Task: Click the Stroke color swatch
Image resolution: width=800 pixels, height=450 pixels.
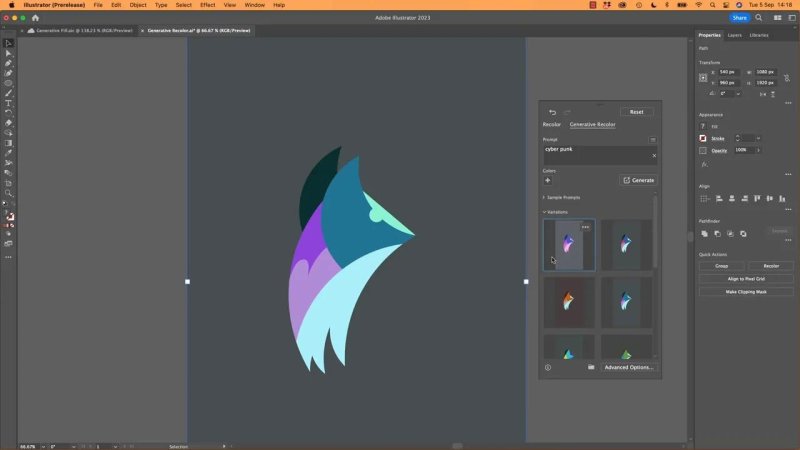Action: tap(703, 138)
